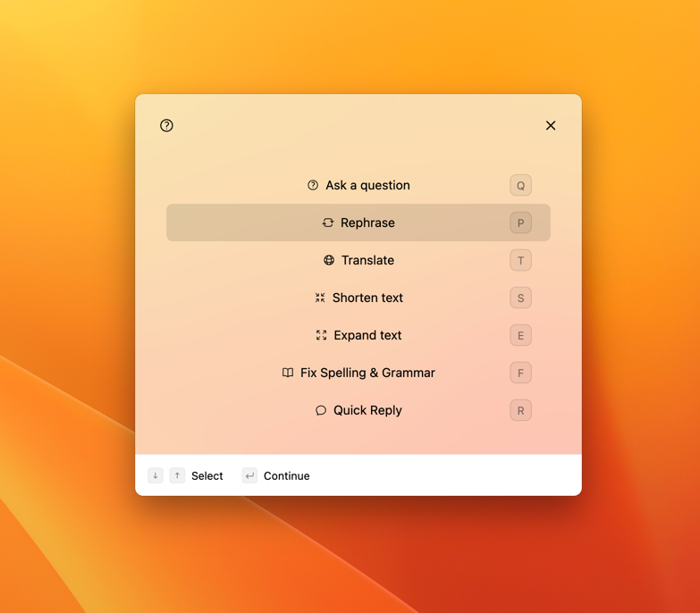Viewport: 700px width, 613px height.
Task: Hit the R shortcut badge for Quick Reply
Action: coord(520,410)
